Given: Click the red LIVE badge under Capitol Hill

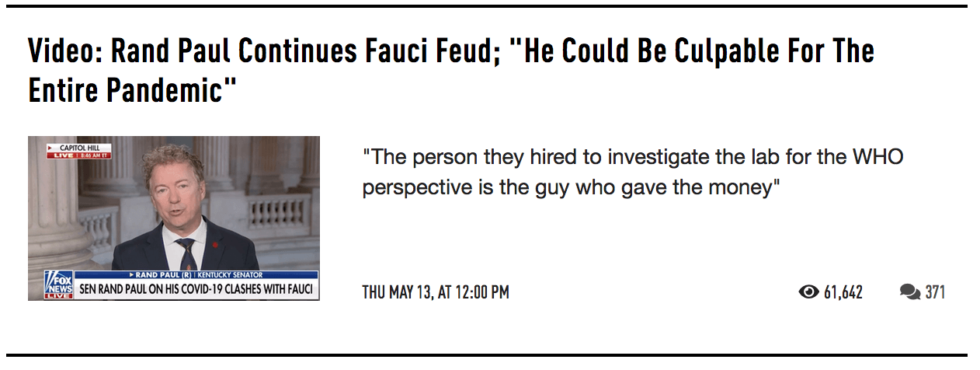Looking at the screenshot, I should click(61, 155).
